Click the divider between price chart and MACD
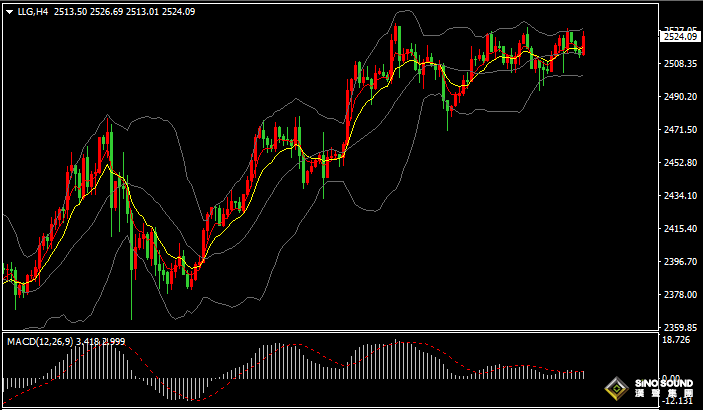The width and height of the screenshot is (703, 410). point(330,333)
